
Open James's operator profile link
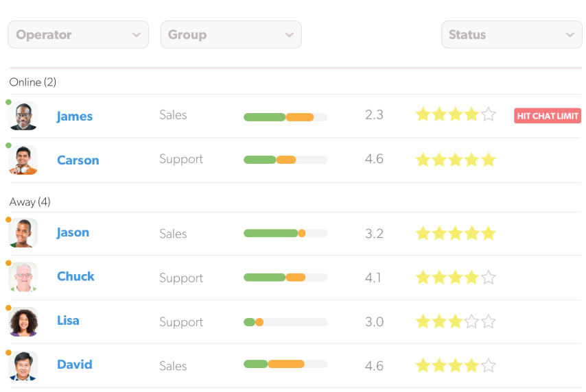[x=74, y=116]
